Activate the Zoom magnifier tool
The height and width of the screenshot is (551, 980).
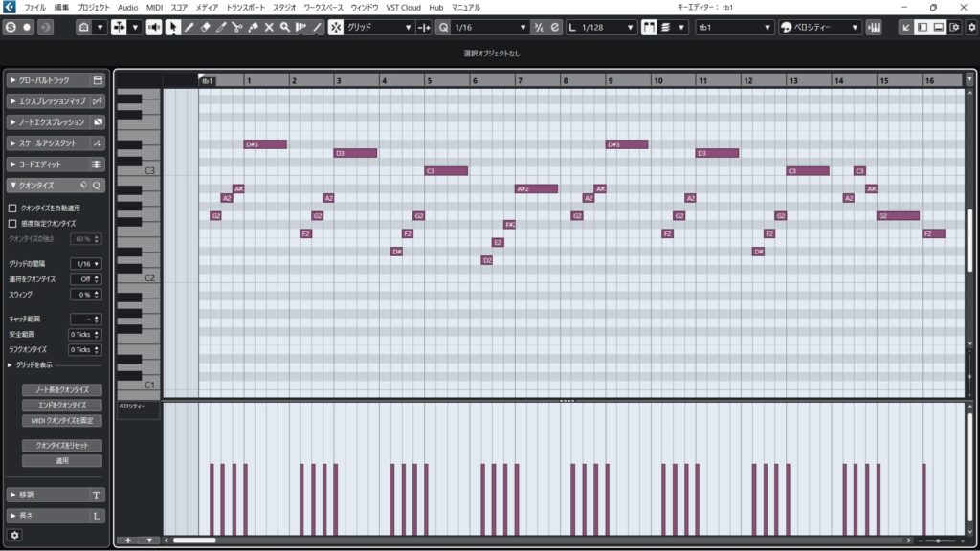285,28
